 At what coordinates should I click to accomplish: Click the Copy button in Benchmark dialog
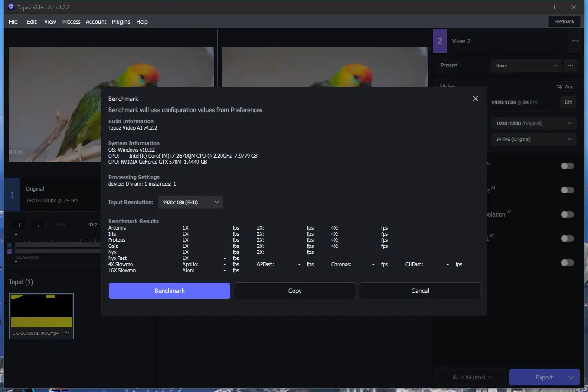pyautogui.click(x=295, y=291)
